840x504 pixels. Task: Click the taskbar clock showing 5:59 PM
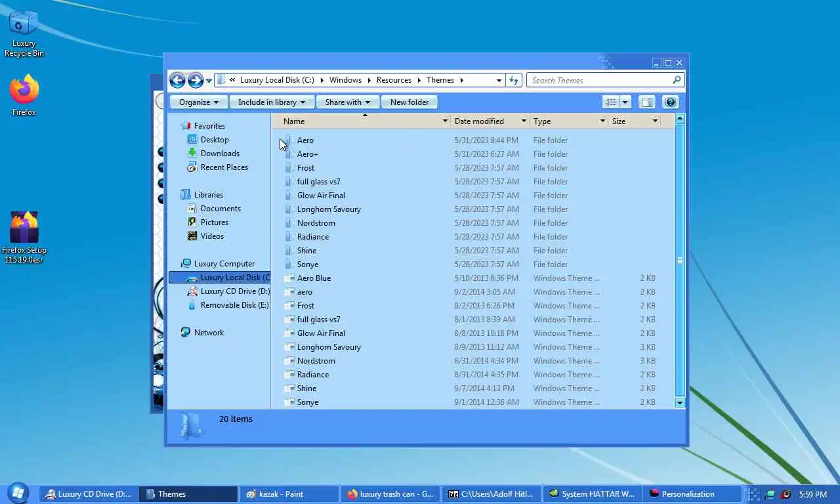tap(812, 494)
